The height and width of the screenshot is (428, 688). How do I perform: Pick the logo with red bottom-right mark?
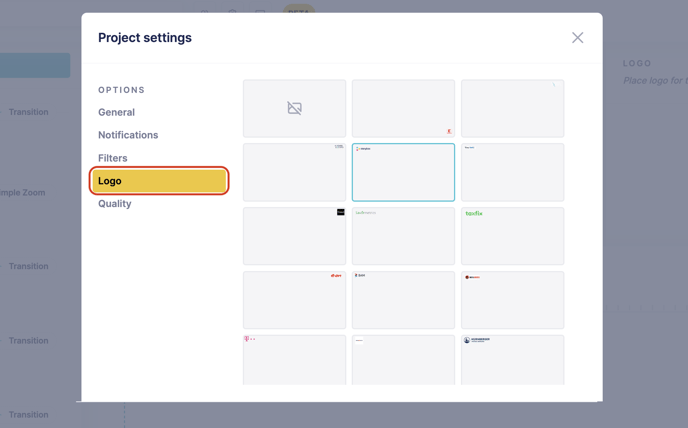point(403,108)
